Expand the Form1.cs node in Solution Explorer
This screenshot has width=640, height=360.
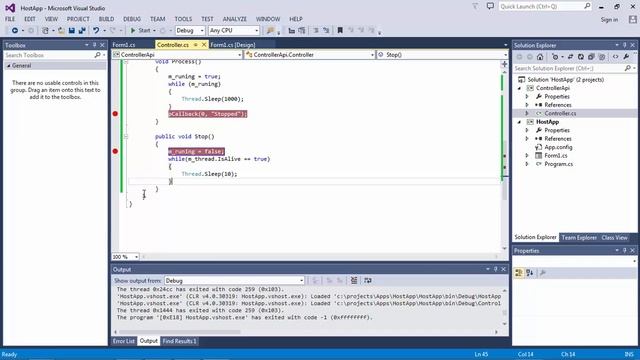(527, 156)
